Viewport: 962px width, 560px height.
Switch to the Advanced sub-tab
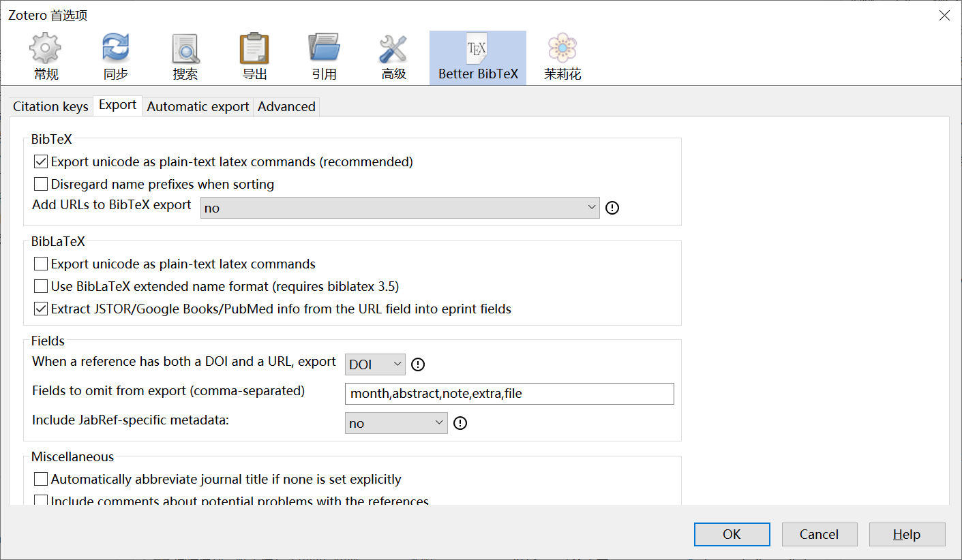pyautogui.click(x=286, y=106)
